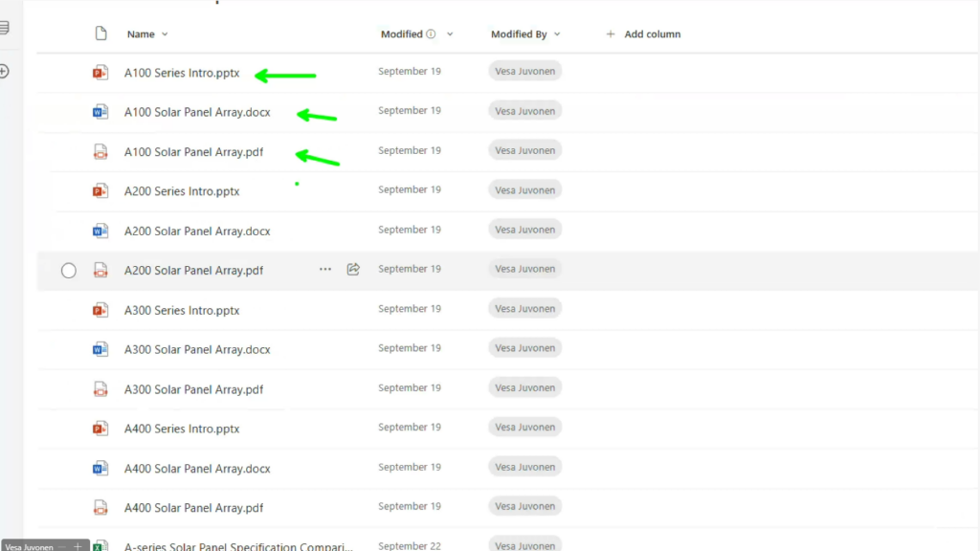This screenshot has width=980, height=551.
Task: Open A200 Solar Panel Array.pdf
Action: click(x=193, y=271)
